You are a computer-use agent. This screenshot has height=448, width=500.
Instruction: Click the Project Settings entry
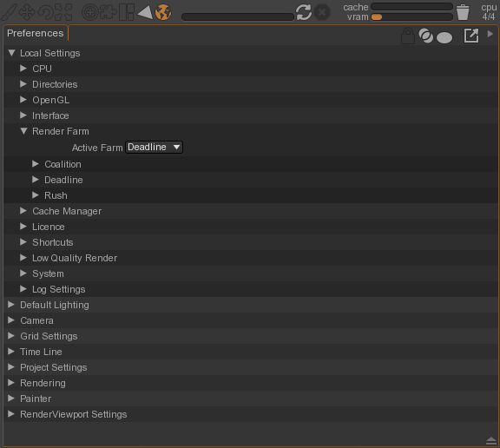pyautogui.click(x=53, y=367)
